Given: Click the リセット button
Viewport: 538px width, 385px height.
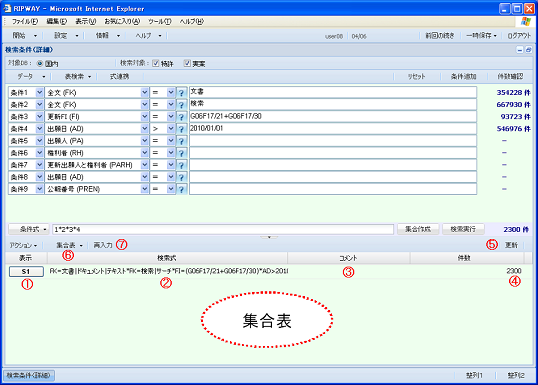Looking at the screenshot, I should pos(416,76).
